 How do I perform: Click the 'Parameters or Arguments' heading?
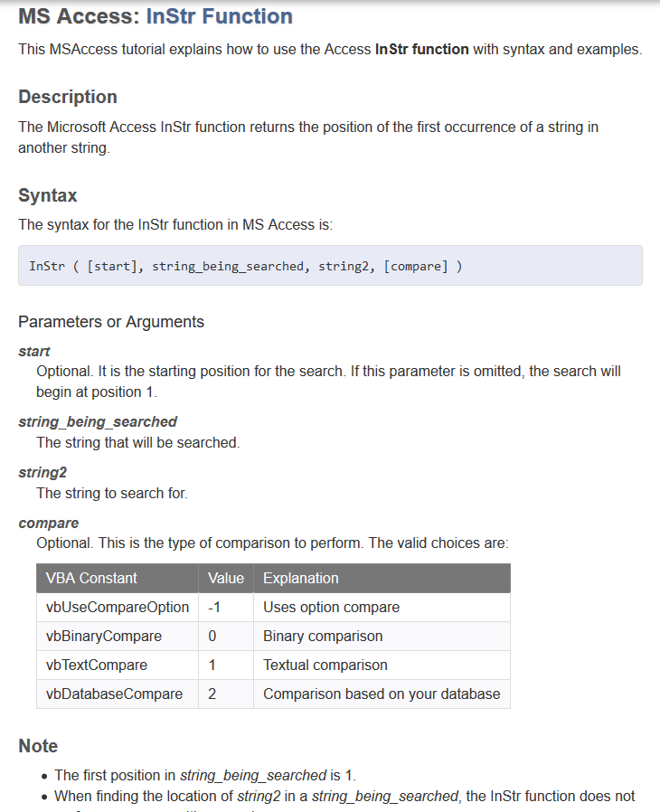pyautogui.click(x=111, y=322)
